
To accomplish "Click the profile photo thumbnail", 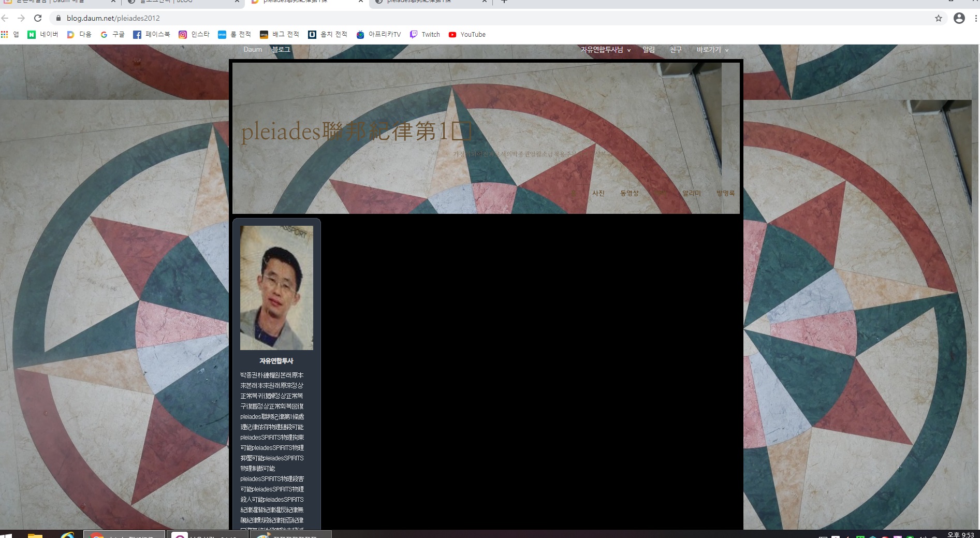I will click(x=276, y=288).
